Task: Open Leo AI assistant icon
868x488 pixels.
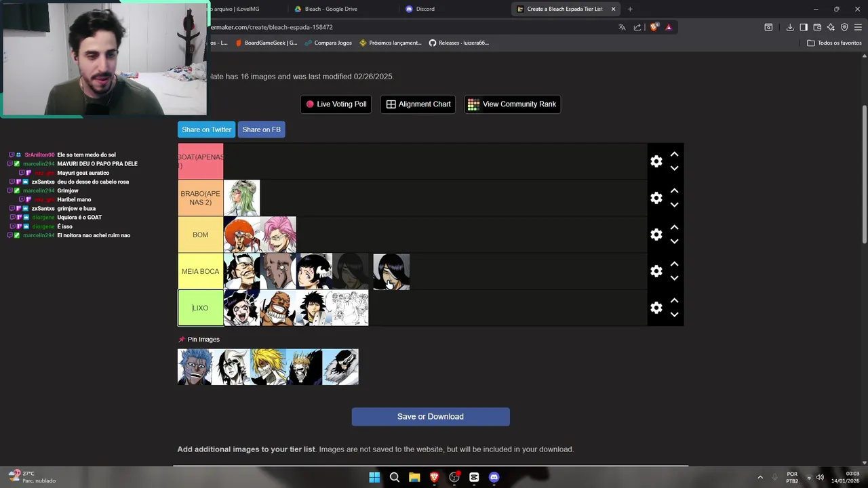Action: click(x=831, y=27)
